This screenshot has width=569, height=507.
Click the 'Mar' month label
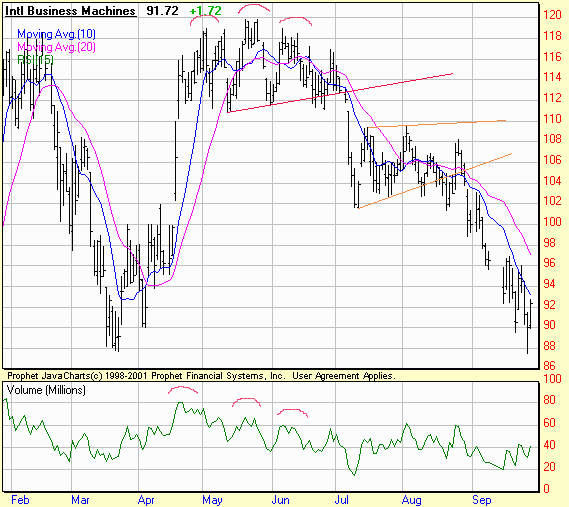pos(80,500)
